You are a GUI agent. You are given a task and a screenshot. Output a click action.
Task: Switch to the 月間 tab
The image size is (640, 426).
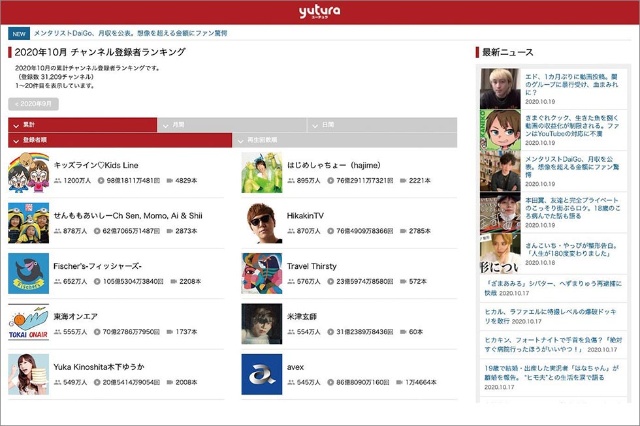(x=232, y=125)
